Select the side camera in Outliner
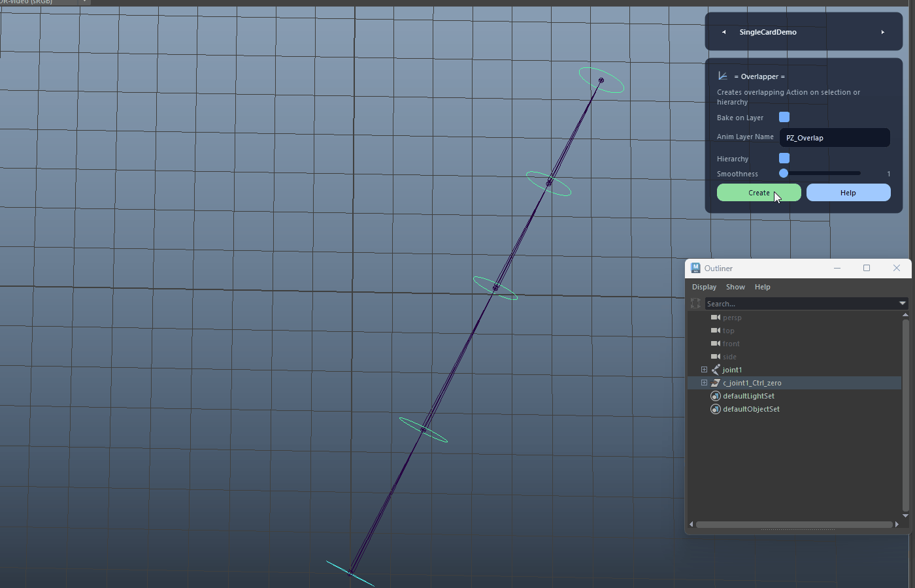915x588 pixels. click(x=729, y=357)
